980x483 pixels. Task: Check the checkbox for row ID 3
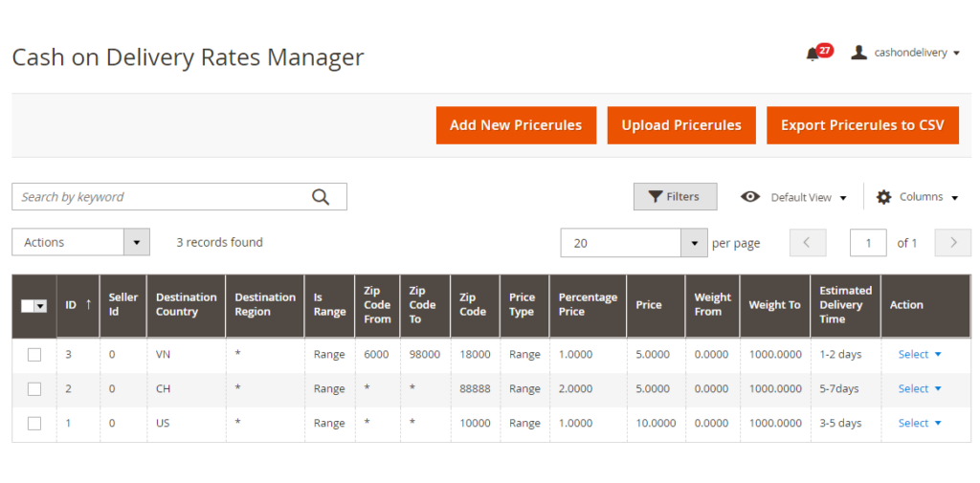34,355
